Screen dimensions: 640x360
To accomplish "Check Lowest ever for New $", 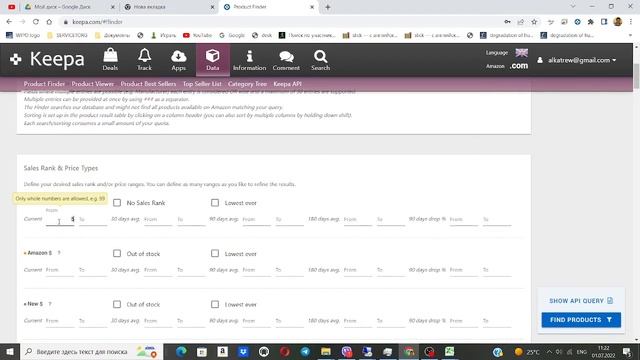I will (x=215, y=304).
